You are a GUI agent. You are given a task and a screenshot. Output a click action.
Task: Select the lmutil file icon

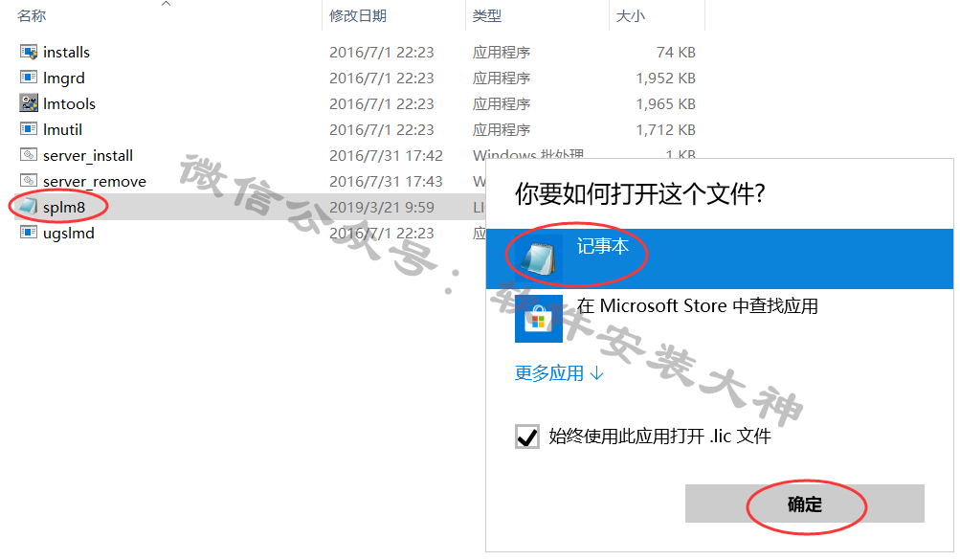[29, 129]
